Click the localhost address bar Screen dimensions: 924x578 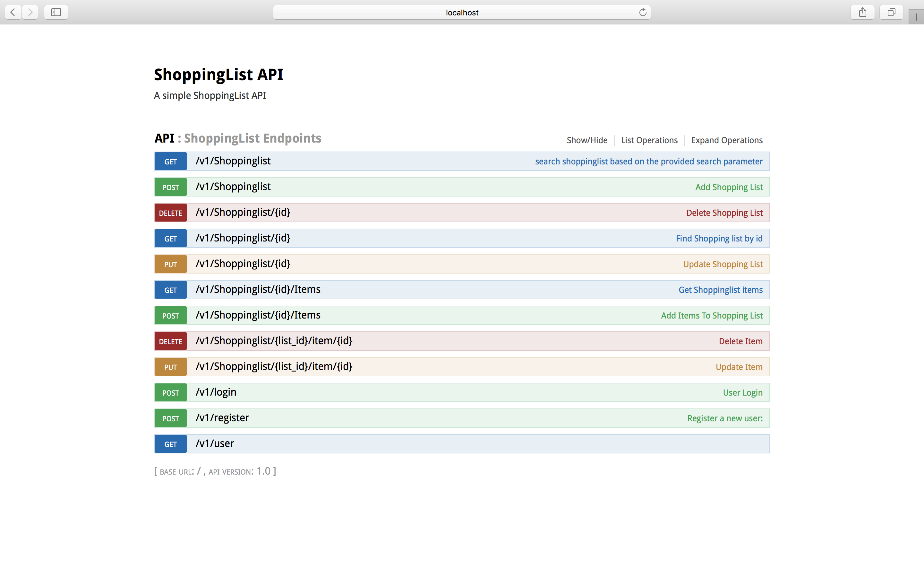pos(462,12)
